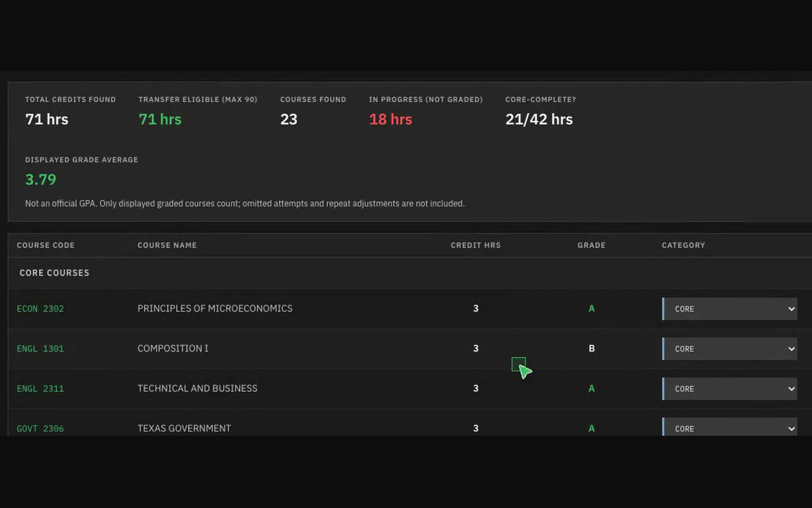The height and width of the screenshot is (508, 812).
Task: Click the GRADE column header
Action: 592,245
